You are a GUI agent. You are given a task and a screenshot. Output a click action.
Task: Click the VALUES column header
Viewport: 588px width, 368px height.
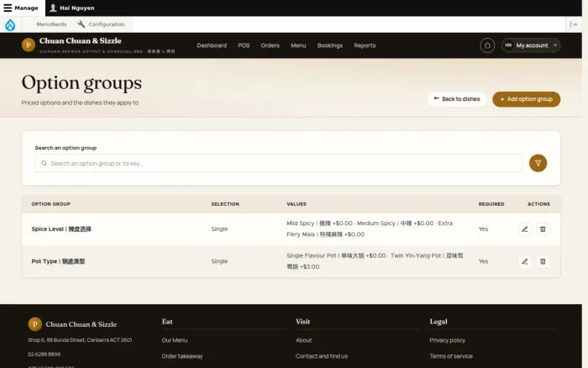click(297, 204)
